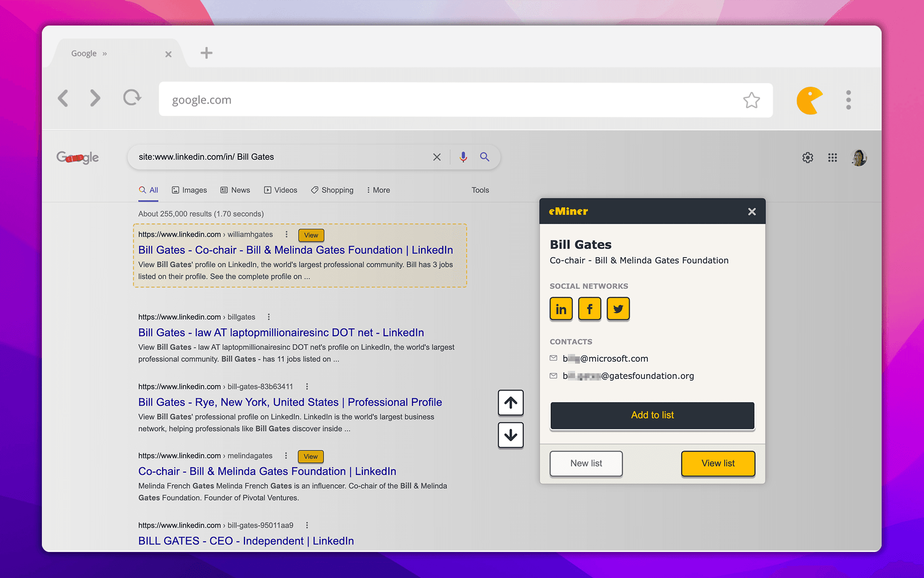Image resolution: width=924 pixels, height=578 pixels.
Task: Click Bill Gates name in eMiner panel
Action: click(x=580, y=245)
